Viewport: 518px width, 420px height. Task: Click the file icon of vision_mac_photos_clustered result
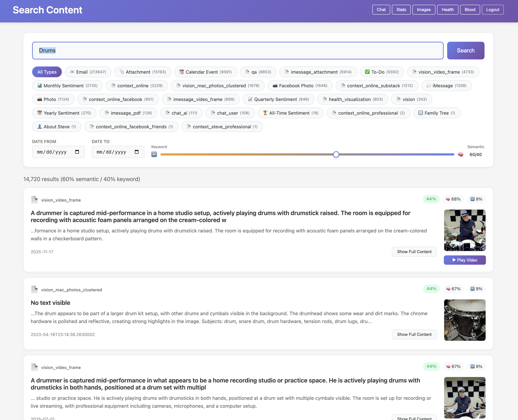coord(34,290)
